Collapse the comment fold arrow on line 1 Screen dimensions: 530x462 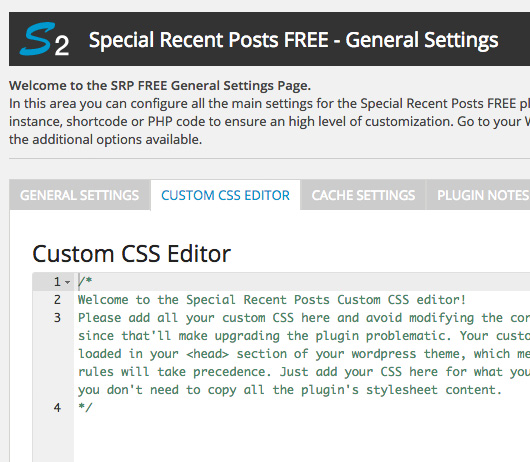[x=68, y=282]
